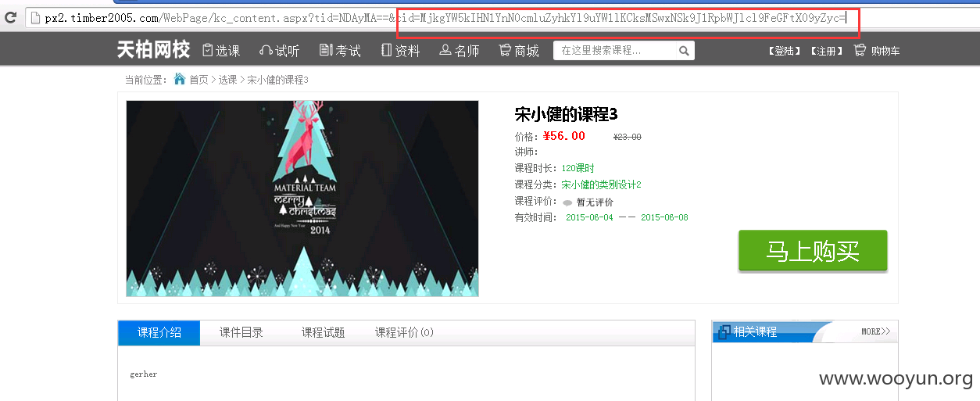
Task: Switch to the 课程介绍 tab
Action: point(159,332)
